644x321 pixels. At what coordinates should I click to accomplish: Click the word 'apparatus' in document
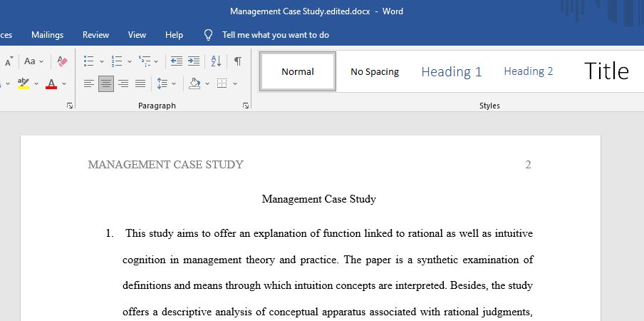pyautogui.click(x=346, y=312)
